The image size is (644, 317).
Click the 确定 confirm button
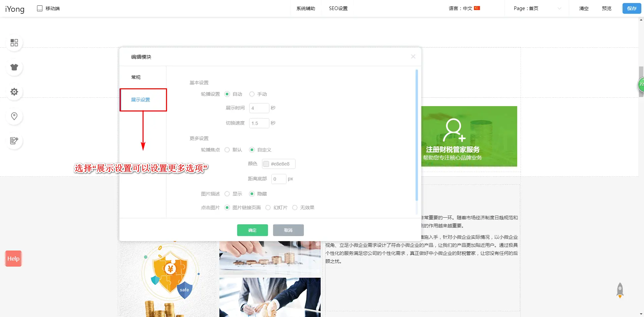pos(252,230)
